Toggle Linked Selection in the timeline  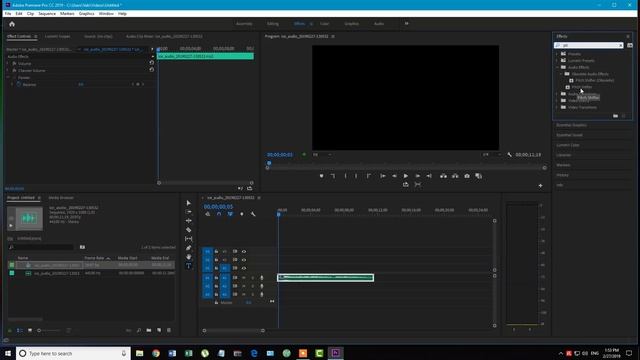(x=230, y=214)
